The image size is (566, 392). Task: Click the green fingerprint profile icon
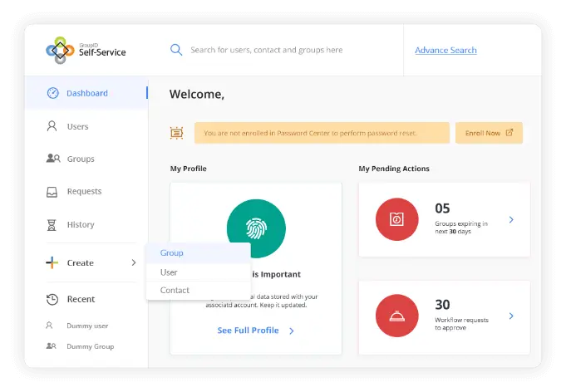(256, 229)
